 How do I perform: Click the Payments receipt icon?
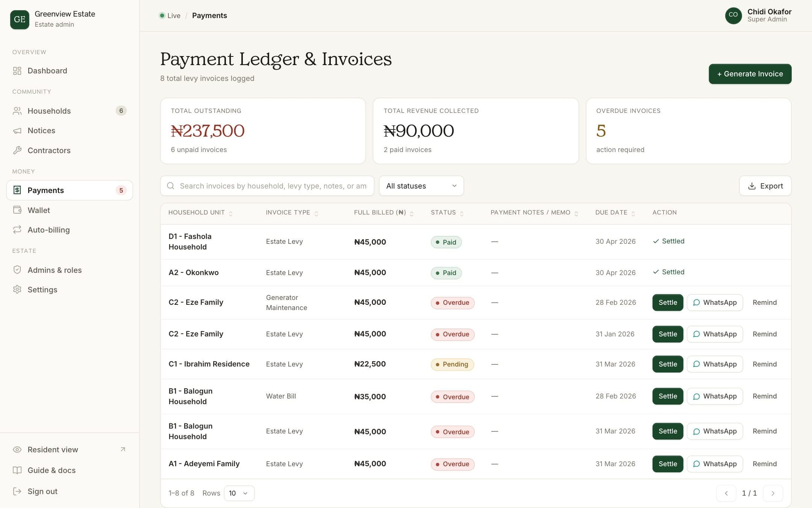17,190
